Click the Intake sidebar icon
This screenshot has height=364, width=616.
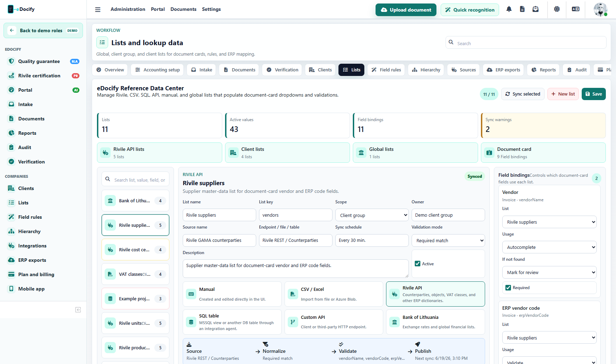[x=12, y=104]
